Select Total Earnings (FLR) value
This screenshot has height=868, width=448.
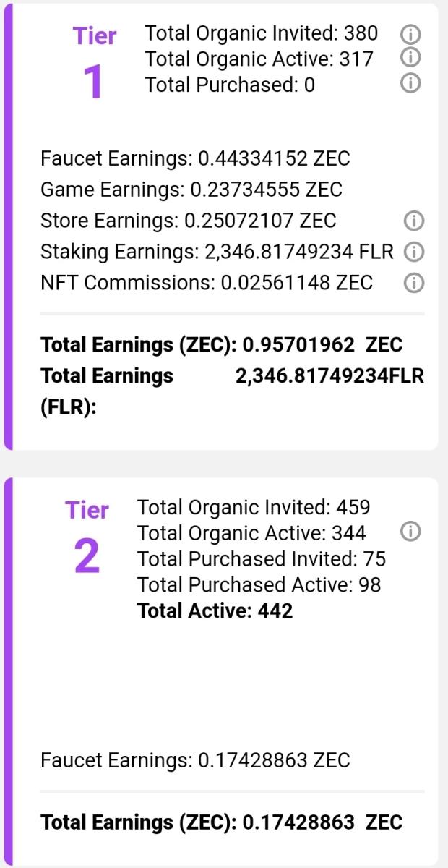point(330,376)
